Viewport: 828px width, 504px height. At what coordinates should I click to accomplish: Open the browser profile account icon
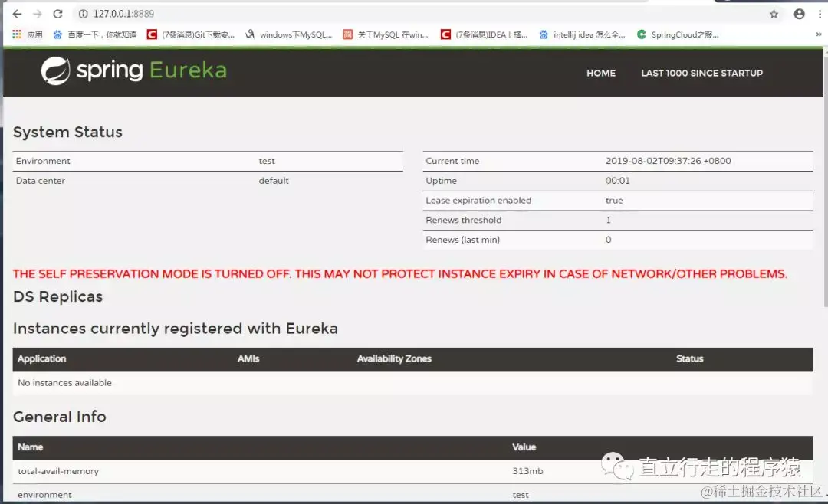(799, 15)
